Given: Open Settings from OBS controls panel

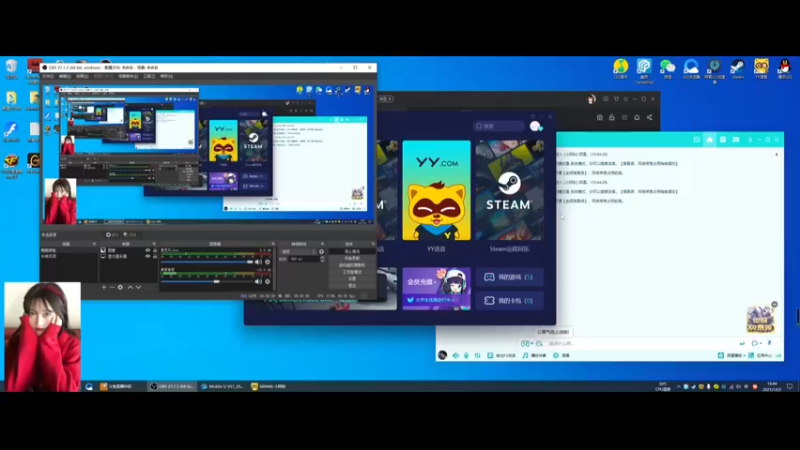Looking at the screenshot, I should pyautogui.click(x=352, y=279).
